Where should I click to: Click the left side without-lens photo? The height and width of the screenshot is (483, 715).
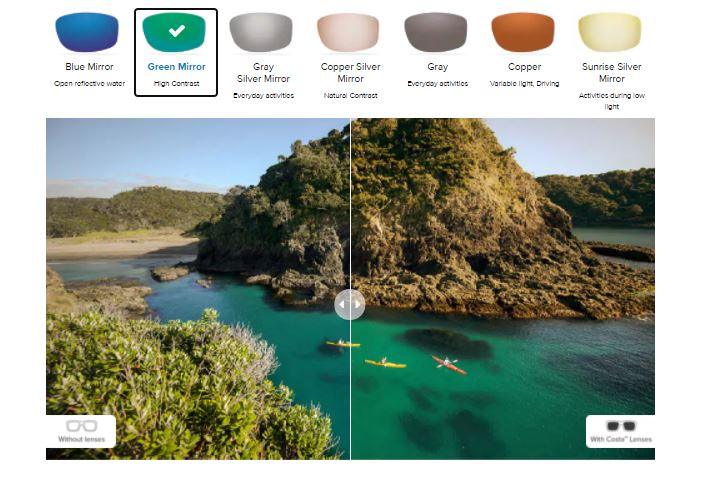click(198, 289)
